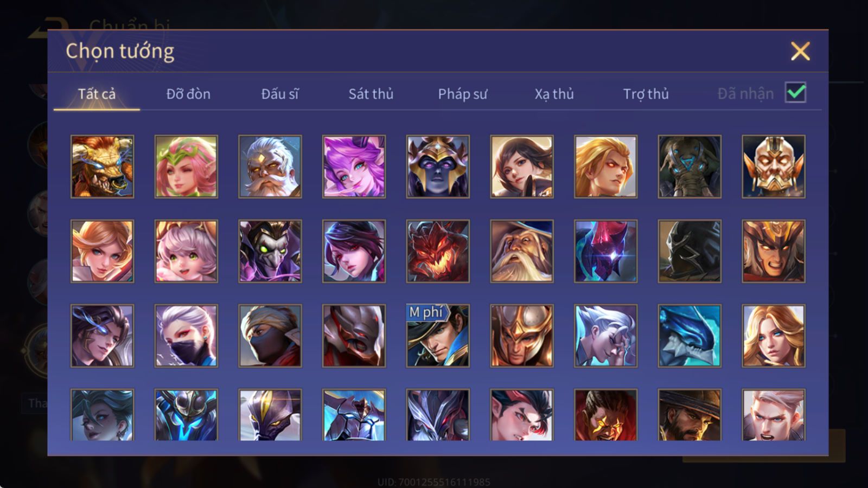Screen dimensions: 868x488
Task: Open the 'Đấu sĩ' tab
Action: (280, 94)
